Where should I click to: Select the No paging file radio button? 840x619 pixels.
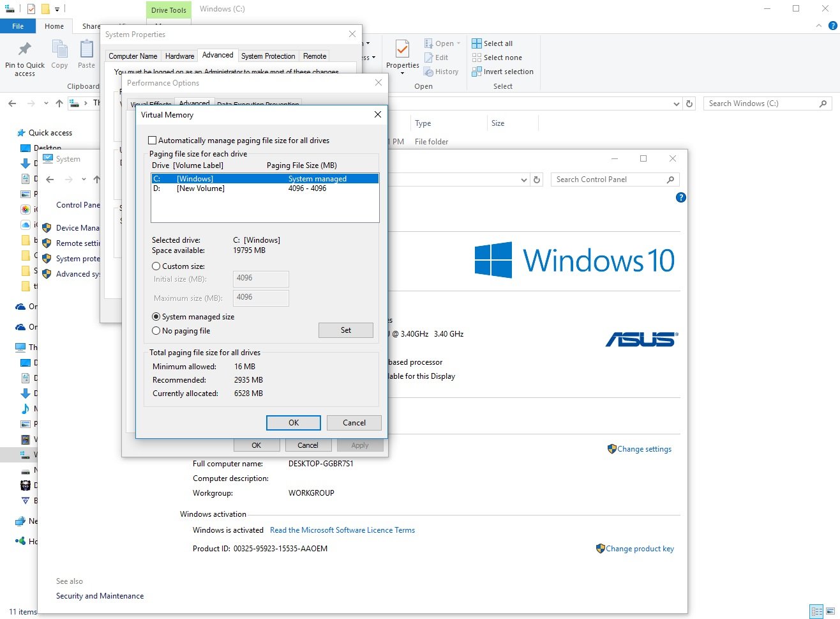[156, 330]
